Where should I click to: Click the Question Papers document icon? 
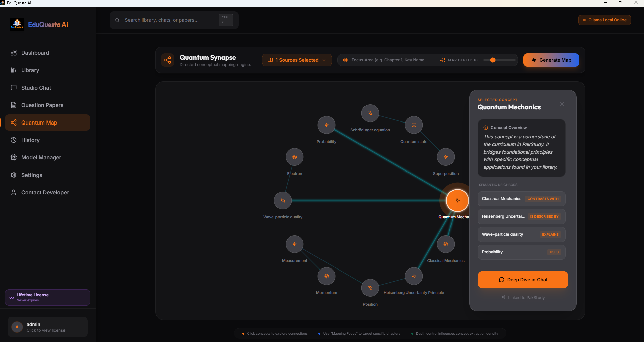click(13, 105)
